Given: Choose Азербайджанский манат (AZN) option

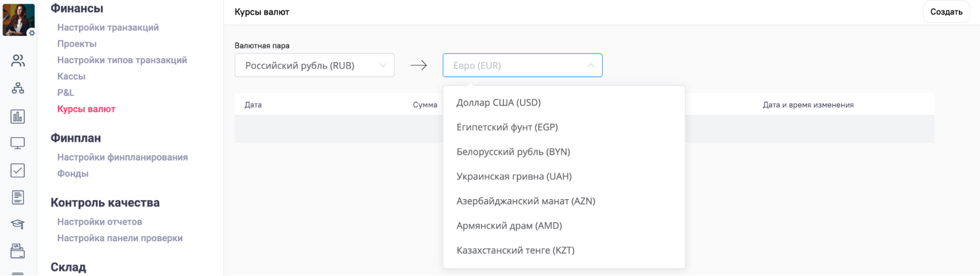Looking at the screenshot, I should click(564, 201).
